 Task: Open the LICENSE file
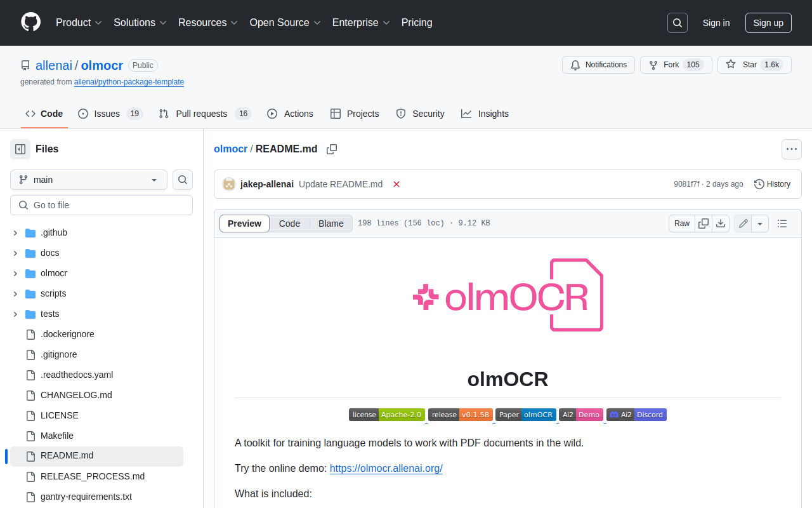(x=60, y=415)
